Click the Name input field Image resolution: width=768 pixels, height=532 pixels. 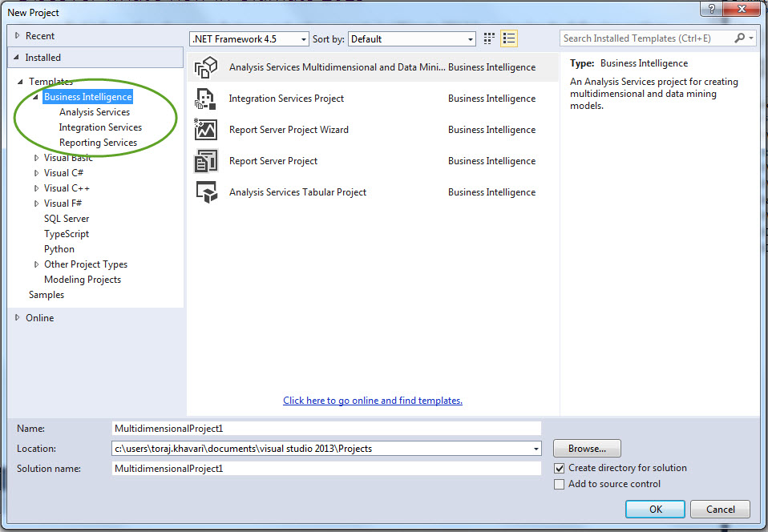coord(326,428)
